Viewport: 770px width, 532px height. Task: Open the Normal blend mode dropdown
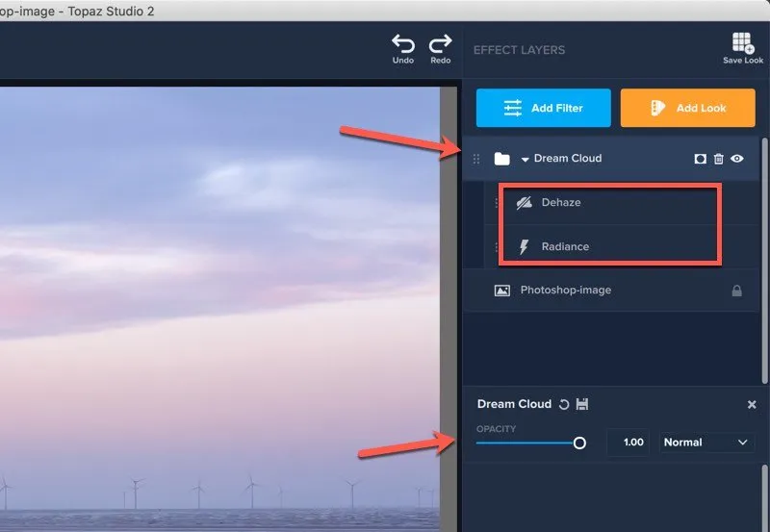706,443
